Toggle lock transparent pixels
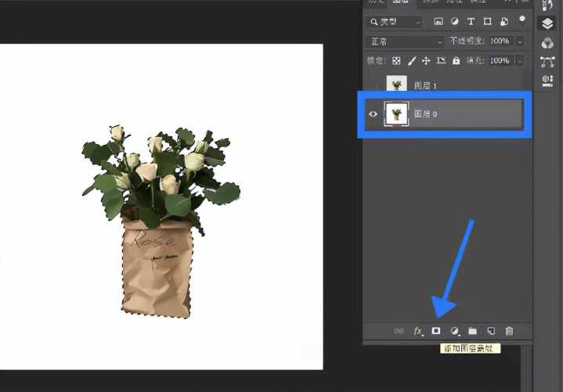The height and width of the screenshot is (392, 563). (396, 60)
